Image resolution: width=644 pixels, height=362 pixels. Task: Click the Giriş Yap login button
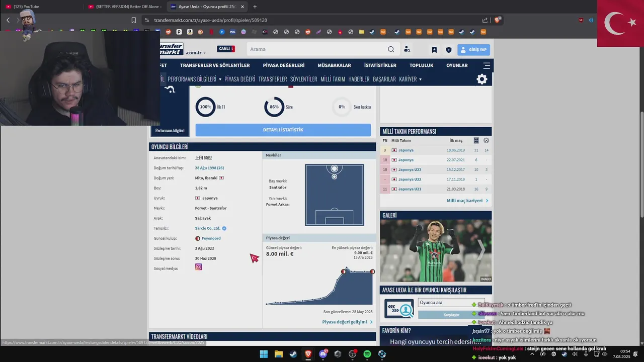[473, 50]
